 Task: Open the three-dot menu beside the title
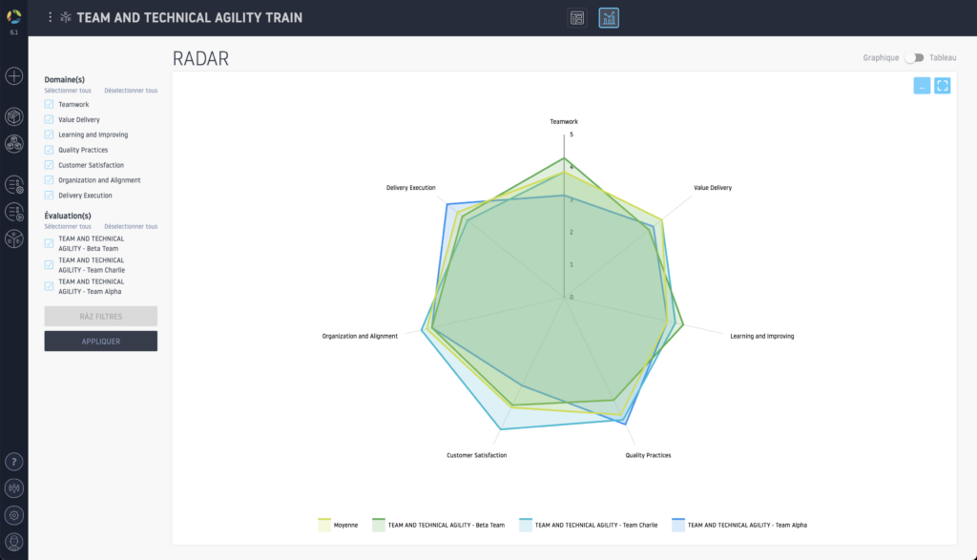click(51, 17)
